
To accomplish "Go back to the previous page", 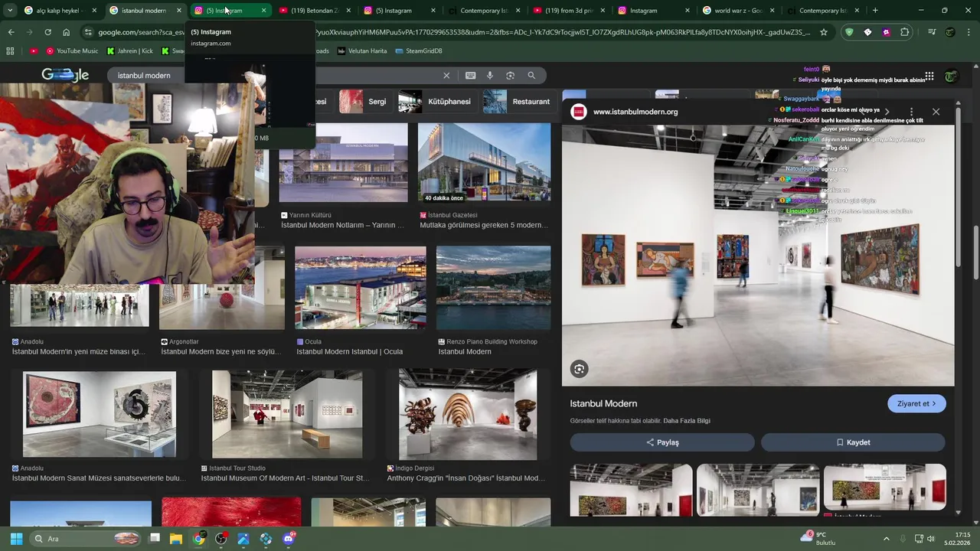I will [11, 32].
